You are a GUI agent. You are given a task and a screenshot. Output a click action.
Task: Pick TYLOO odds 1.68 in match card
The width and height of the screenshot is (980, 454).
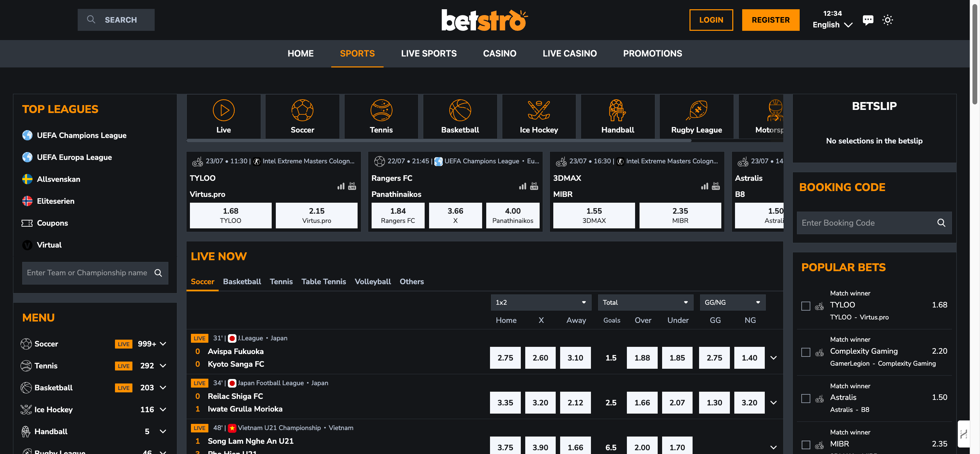click(231, 215)
